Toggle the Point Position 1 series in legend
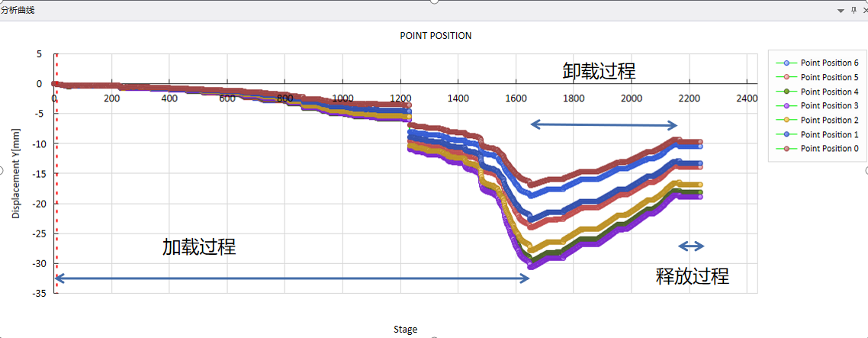This screenshot has width=868, height=338. click(828, 134)
